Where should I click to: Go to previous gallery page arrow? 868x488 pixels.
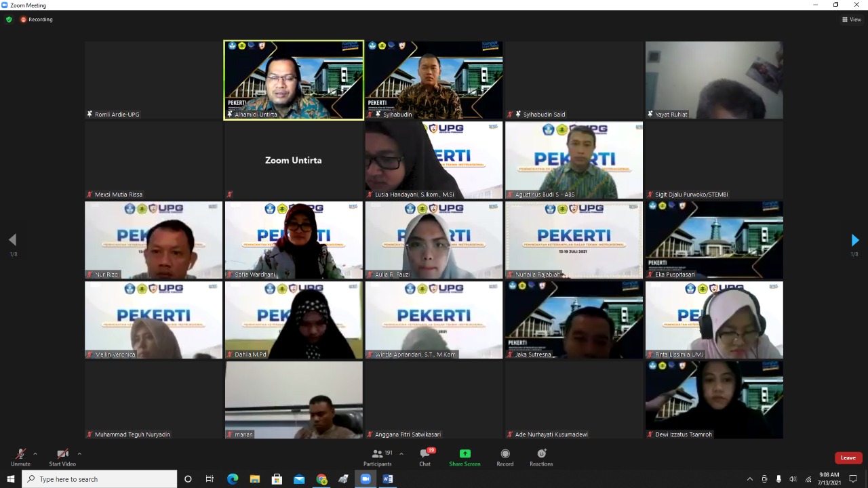[12, 240]
